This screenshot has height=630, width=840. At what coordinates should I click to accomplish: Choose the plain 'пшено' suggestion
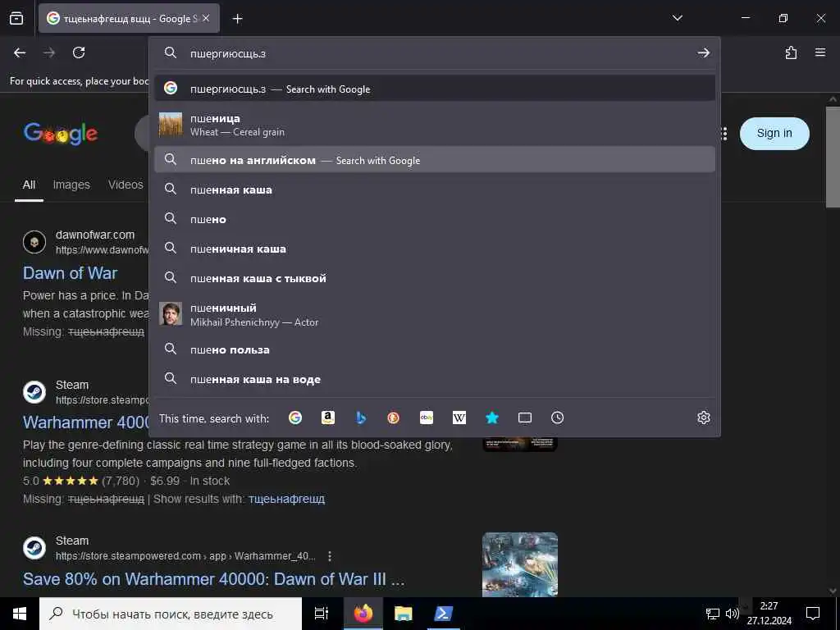click(435, 219)
